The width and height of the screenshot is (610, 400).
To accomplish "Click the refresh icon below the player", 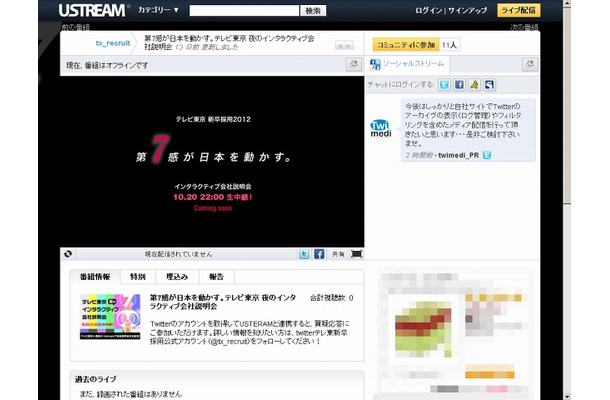I will (68, 254).
